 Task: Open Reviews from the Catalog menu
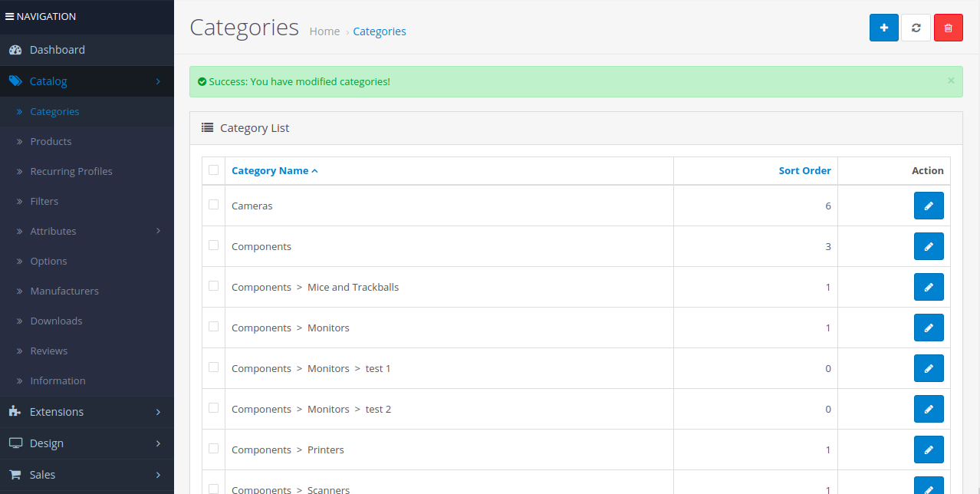tap(48, 350)
